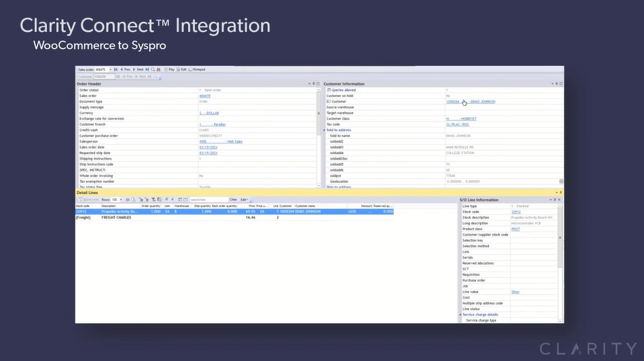Open Notepad from the sales order toolbar
644x361 pixels.
click(197, 70)
